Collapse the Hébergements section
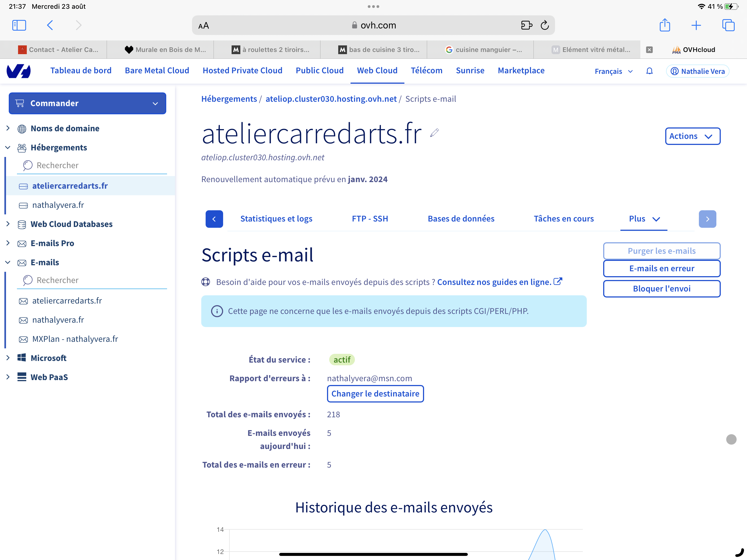 pyautogui.click(x=8, y=148)
